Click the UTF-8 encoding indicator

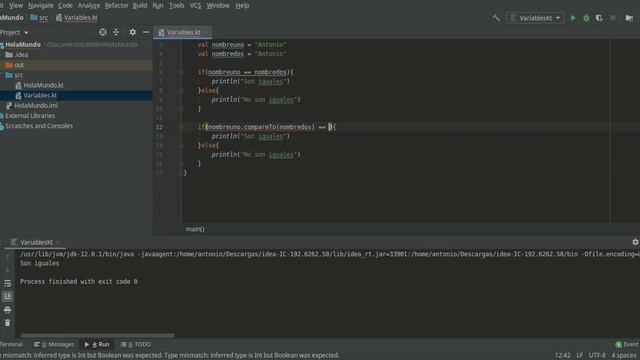(x=597, y=356)
